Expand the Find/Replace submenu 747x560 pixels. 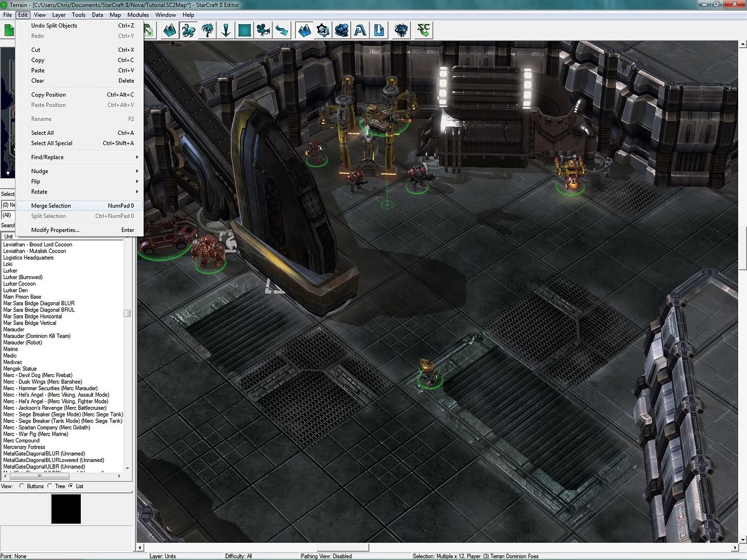(x=79, y=157)
